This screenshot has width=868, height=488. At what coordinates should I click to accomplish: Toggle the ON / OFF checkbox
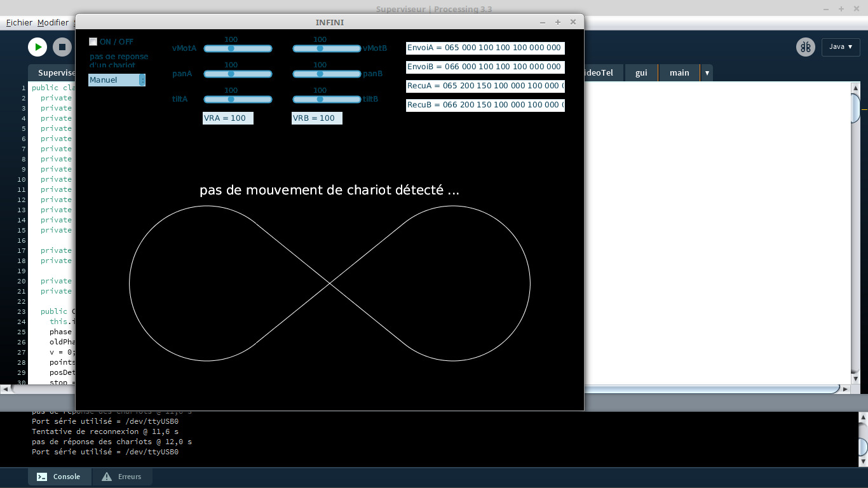(93, 42)
